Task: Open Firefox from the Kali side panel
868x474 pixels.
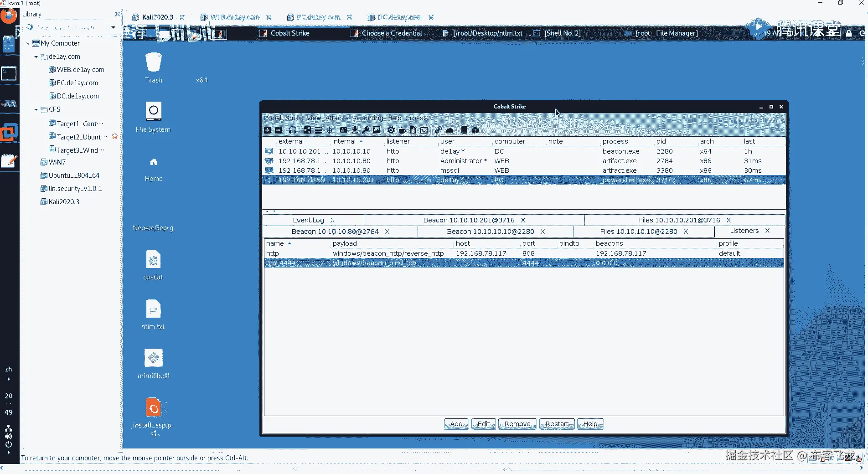Action: [x=9, y=16]
